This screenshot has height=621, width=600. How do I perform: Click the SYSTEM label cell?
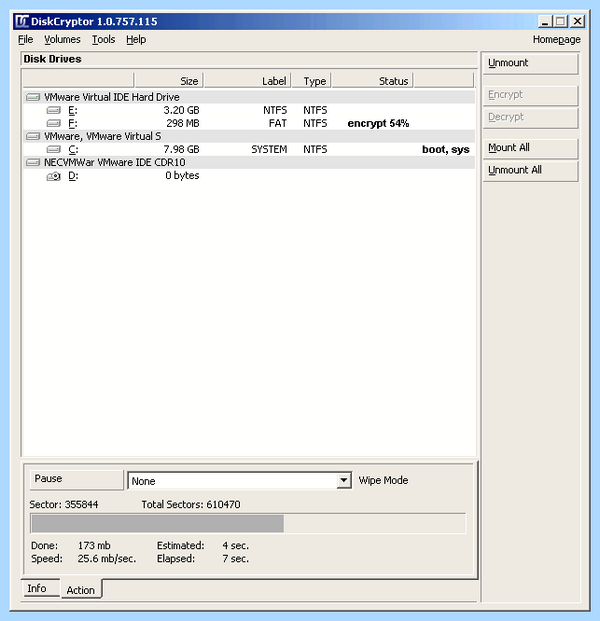(269, 149)
